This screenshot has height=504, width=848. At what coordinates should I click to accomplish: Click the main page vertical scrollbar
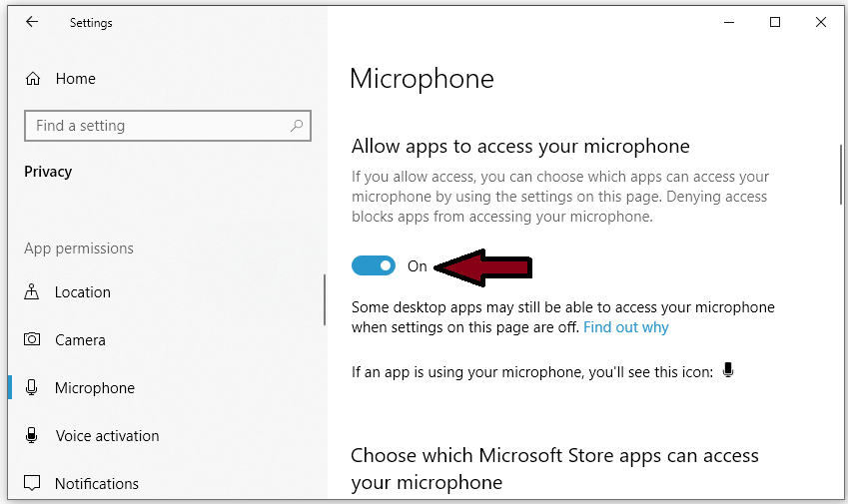pyautogui.click(x=841, y=175)
